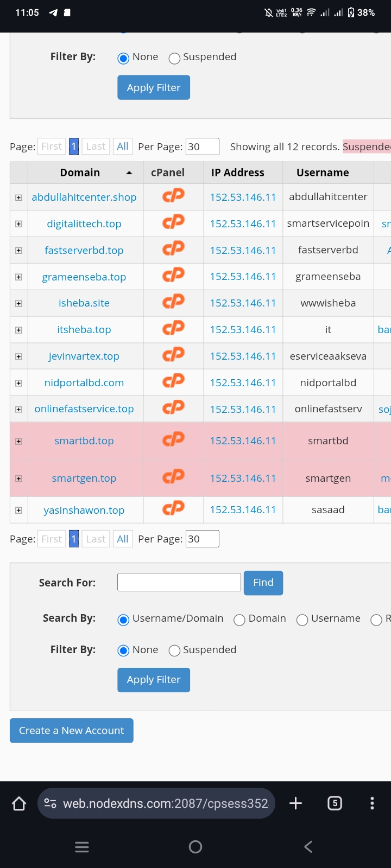Select the Domain search-by radio button
This screenshot has height=868, width=391.
pos(239,620)
